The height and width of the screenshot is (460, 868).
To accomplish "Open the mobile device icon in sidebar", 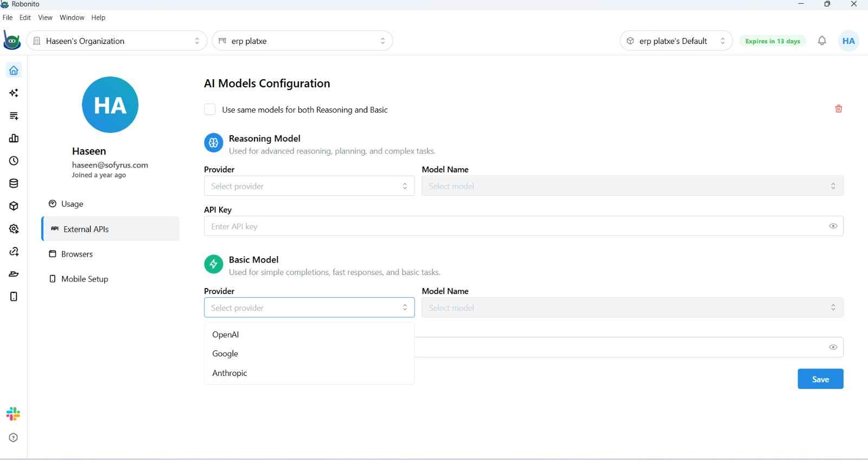I will tap(14, 296).
